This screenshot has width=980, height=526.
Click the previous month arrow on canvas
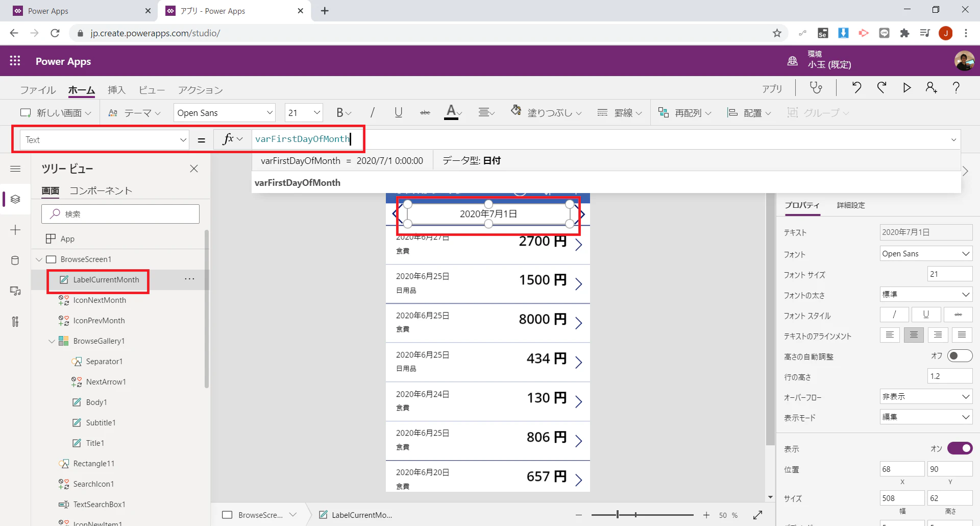tap(395, 213)
